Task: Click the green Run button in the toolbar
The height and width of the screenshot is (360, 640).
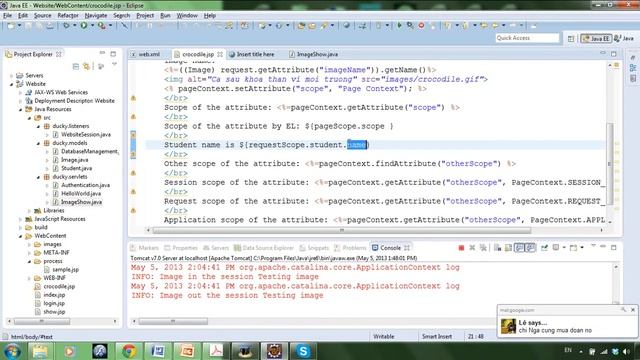Action: pos(84,25)
